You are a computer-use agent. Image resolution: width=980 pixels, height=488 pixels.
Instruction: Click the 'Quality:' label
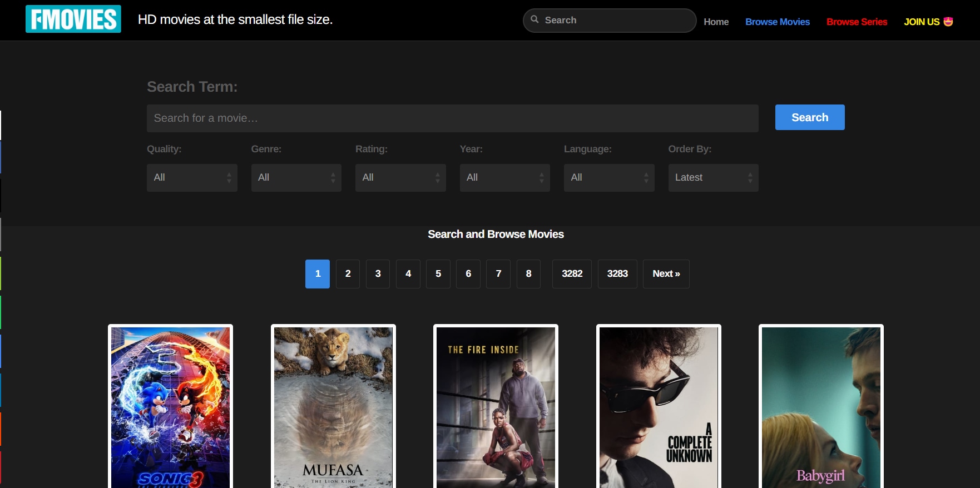[164, 149]
